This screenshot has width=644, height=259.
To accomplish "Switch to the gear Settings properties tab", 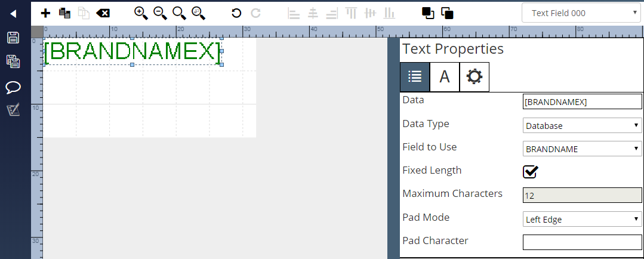I will (x=474, y=77).
